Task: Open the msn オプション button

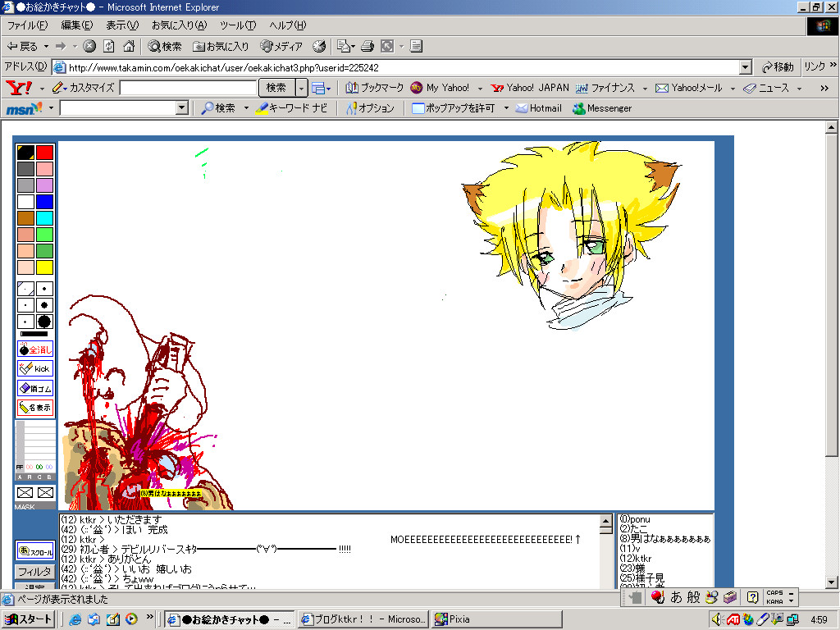Action: tap(370, 108)
